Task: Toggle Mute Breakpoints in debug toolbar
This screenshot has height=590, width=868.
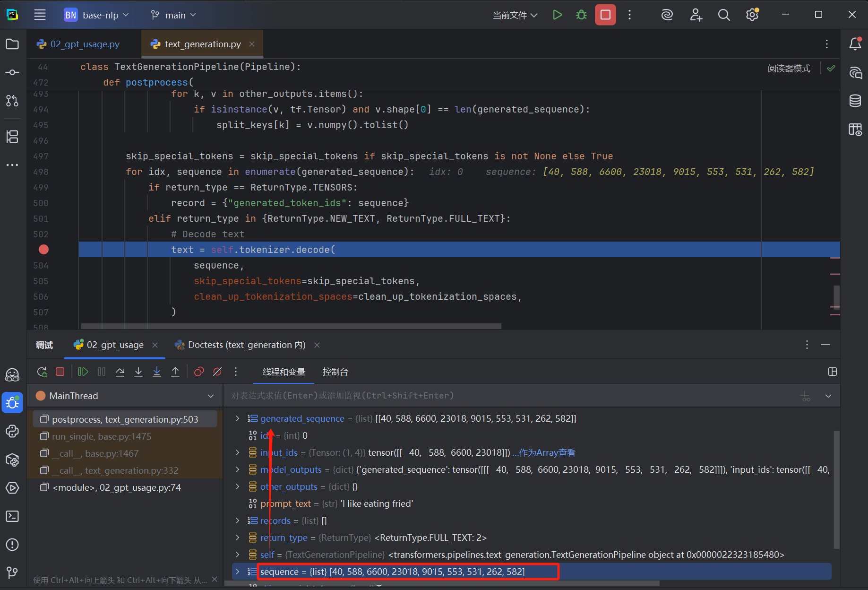Action: (217, 372)
